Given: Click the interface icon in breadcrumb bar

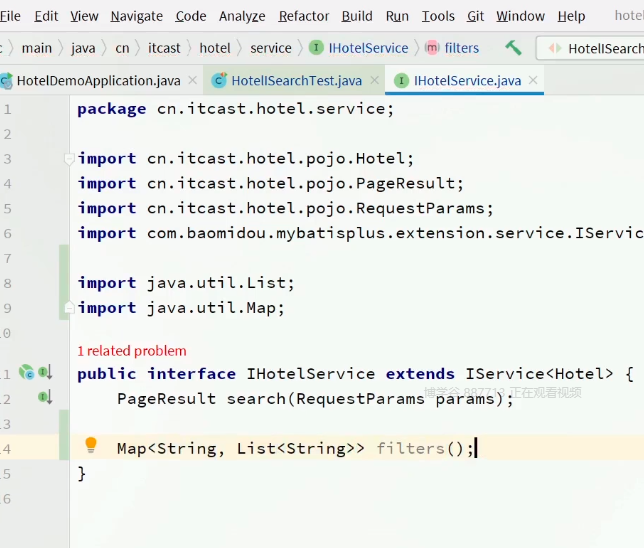Looking at the screenshot, I should (316, 48).
